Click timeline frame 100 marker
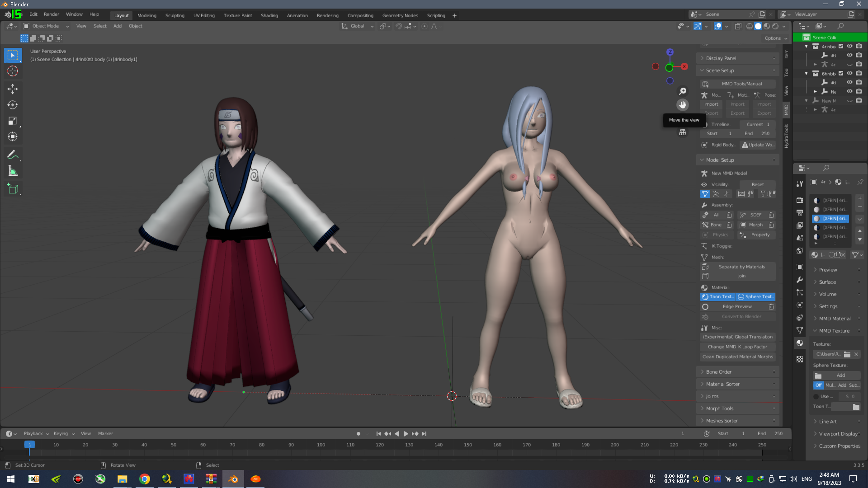 coord(321,445)
